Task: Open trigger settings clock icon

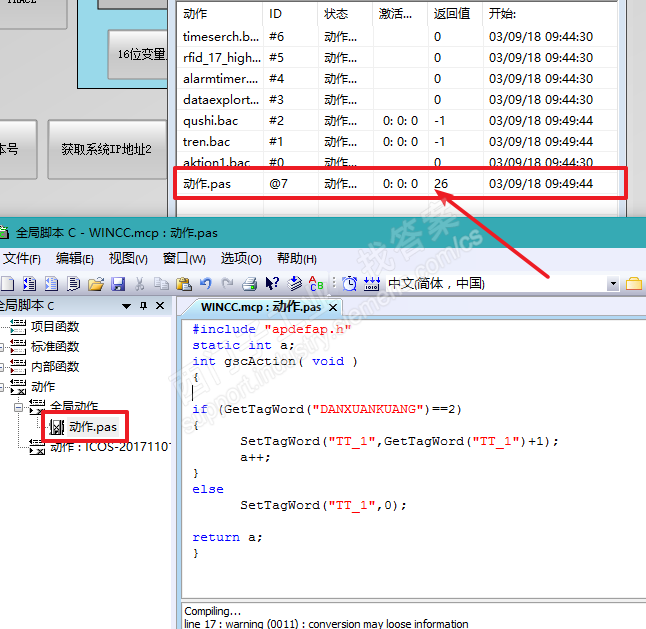Action: coord(350,284)
